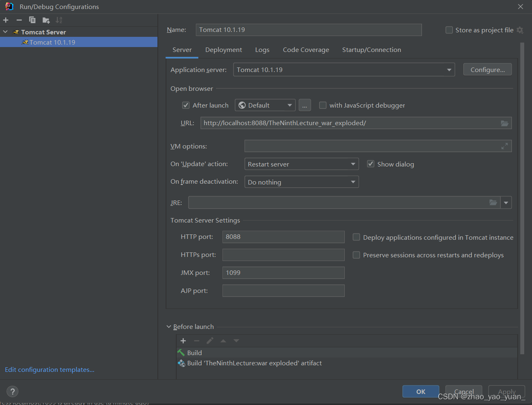532x405 pixels.
Task: Enable with JavaScript debugger
Action: click(323, 105)
